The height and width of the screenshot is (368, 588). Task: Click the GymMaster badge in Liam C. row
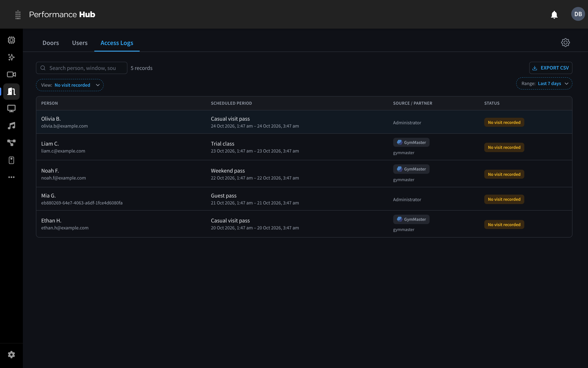coord(411,142)
